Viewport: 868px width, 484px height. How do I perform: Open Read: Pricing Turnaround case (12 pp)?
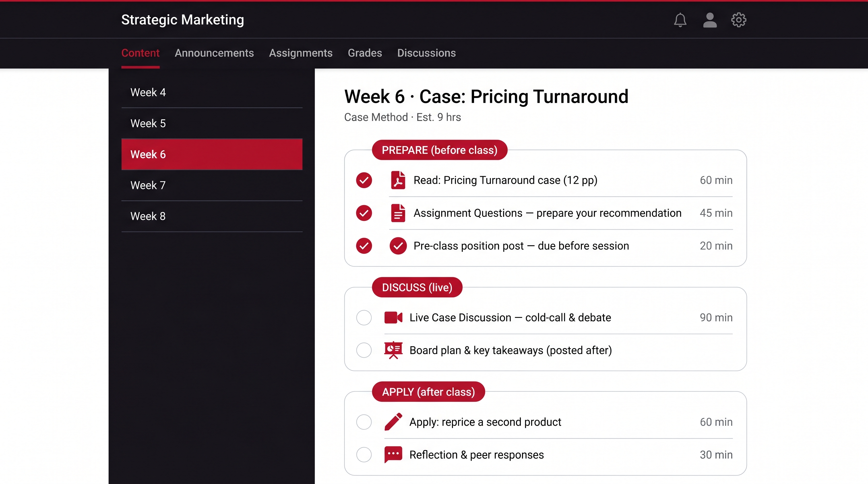click(505, 180)
